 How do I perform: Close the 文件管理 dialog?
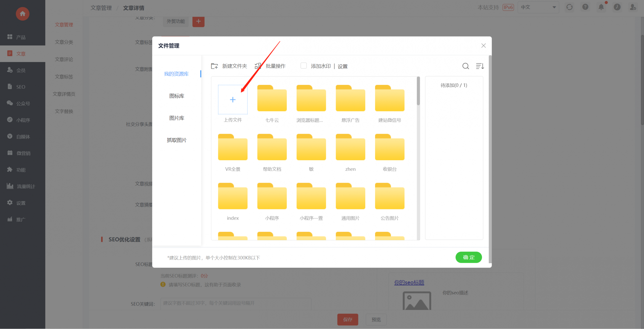(x=483, y=46)
